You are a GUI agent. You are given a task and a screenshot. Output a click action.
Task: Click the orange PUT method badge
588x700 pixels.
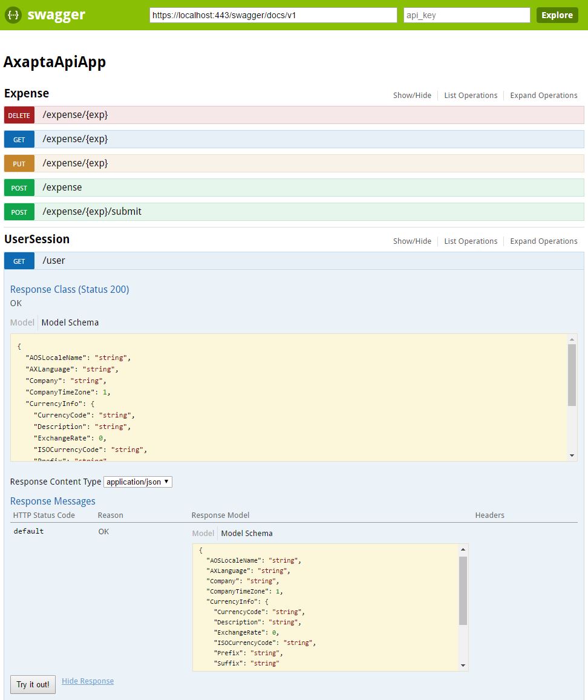pyautogui.click(x=19, y=163)
